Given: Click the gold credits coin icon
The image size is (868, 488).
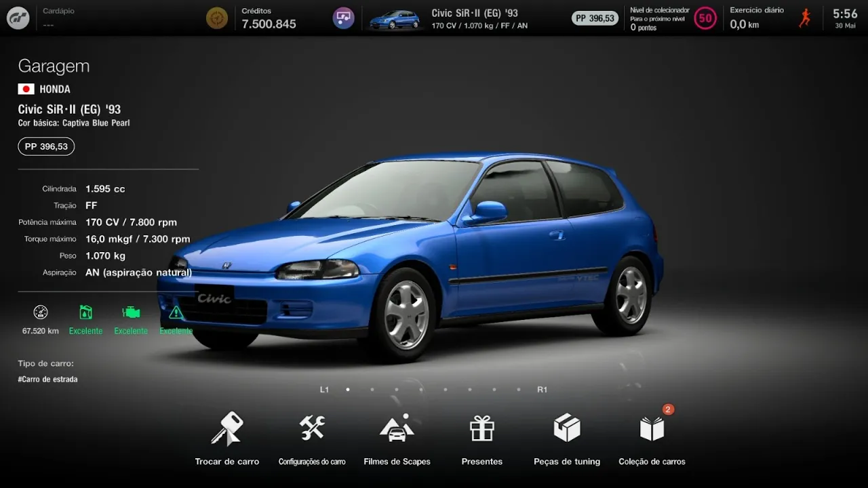Looking at the screenshot, I should pos(217,18).
